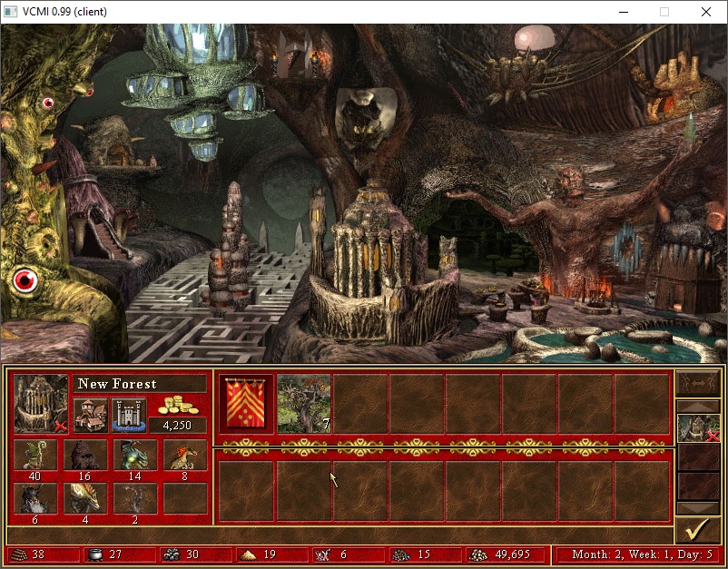Select the creature dwelling showing 40
Screen dimensions: 728x569
pyautogui.click(x=35, y=455)
